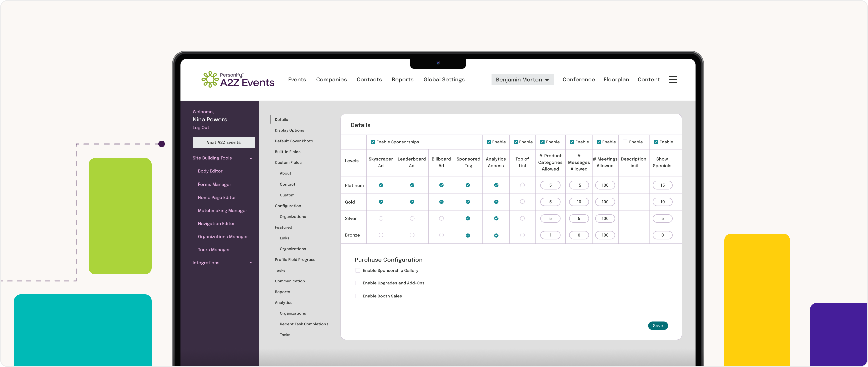868x367 pixels.
Task: Open Benjamin Morton dropdown
Action: coord(522,80)
